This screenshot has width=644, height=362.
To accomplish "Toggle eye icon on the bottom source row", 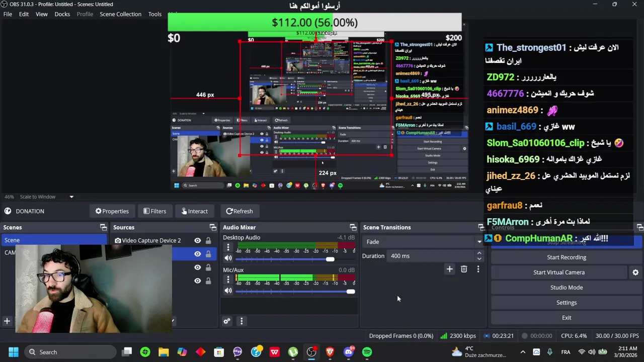I will click(x=198, y=281).
